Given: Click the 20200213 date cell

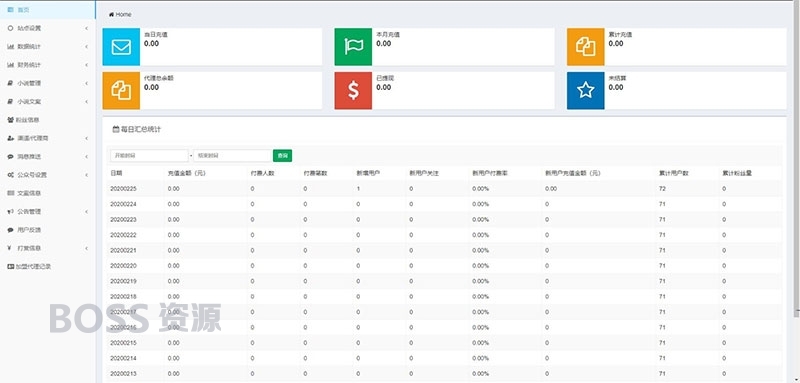Looking at the screenshot, I should (x=123, y=373).
